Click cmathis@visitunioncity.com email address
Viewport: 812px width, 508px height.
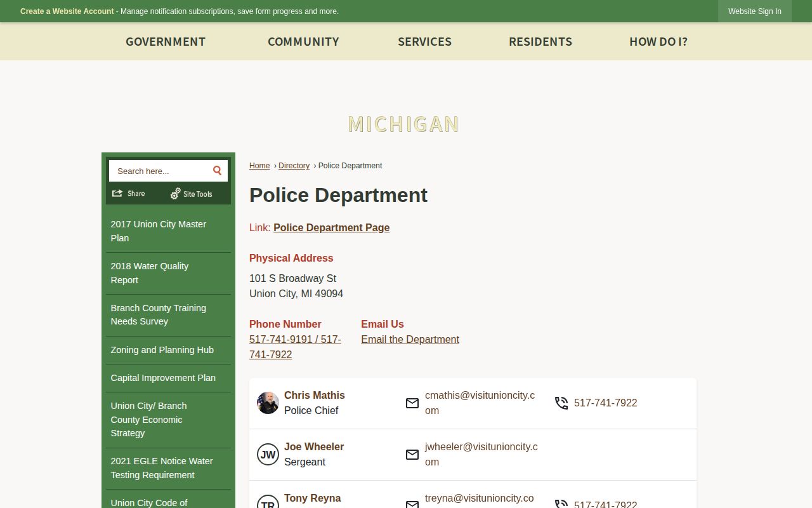pyautogui.click(x=480, y=403)
